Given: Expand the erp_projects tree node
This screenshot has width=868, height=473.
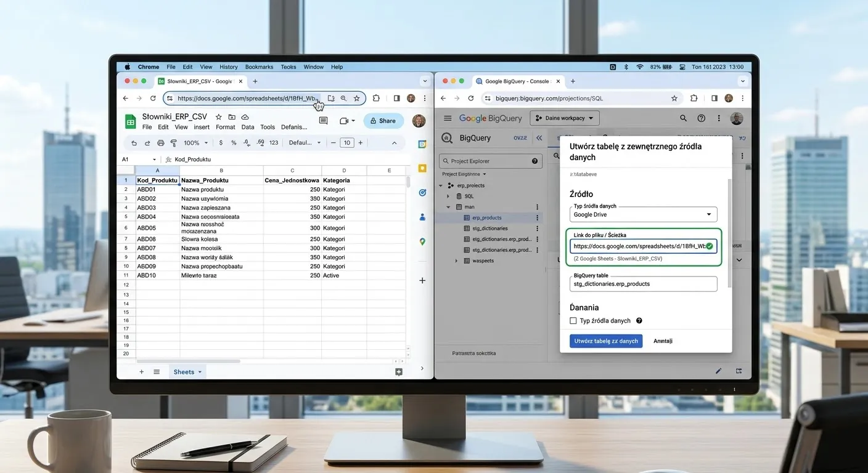Looking at the screenshot, I should (441, 185).
